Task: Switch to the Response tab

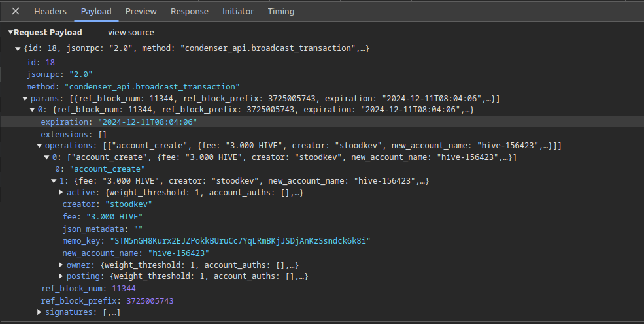Action: pyautogui.click(x=189, y=11)
